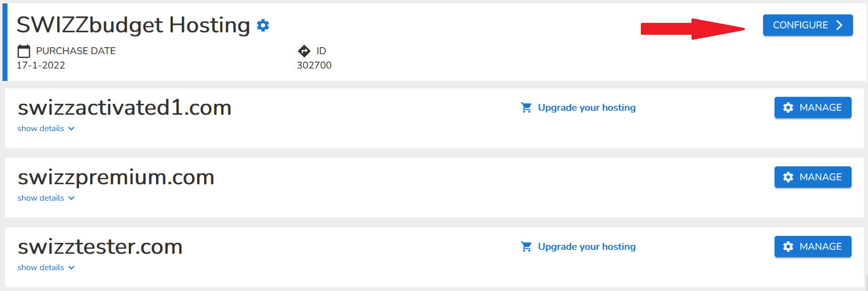Expand show details under swizzpremium.com
Image resolution: width=868 pixels, height=291 pixels.
pyautogui.click(x=46, y=198)
